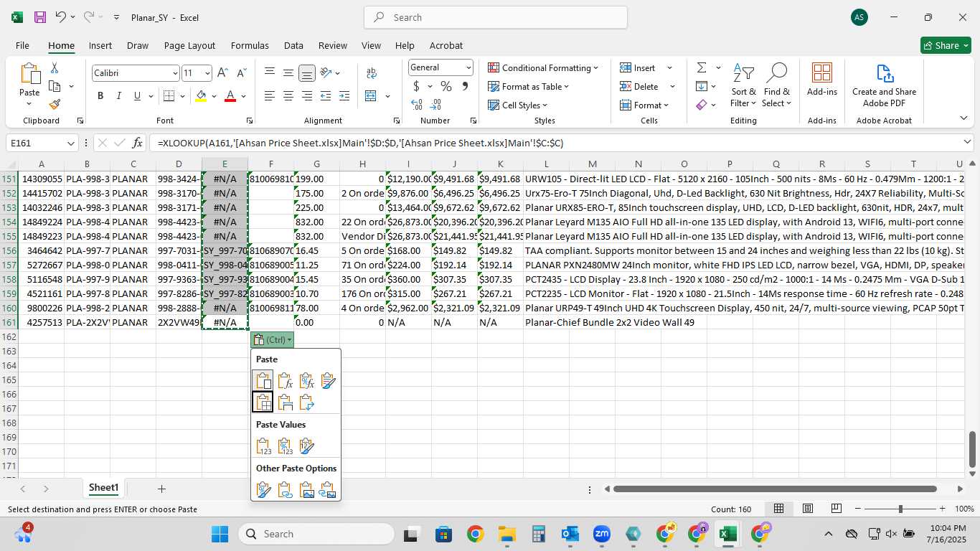Image resolution: width=980 pixels, height=551 pixels.
Task: Open Conditional Formatting dropdown
Action: (x=543, y=67)
